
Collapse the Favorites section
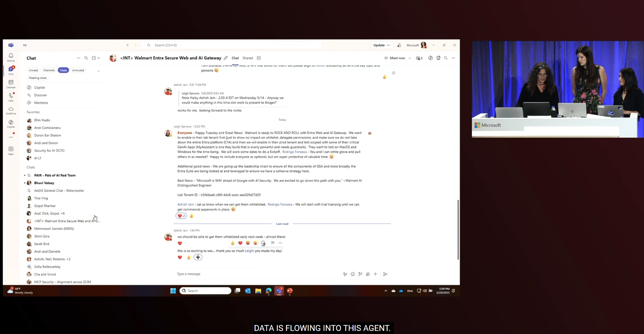point(33,112)
